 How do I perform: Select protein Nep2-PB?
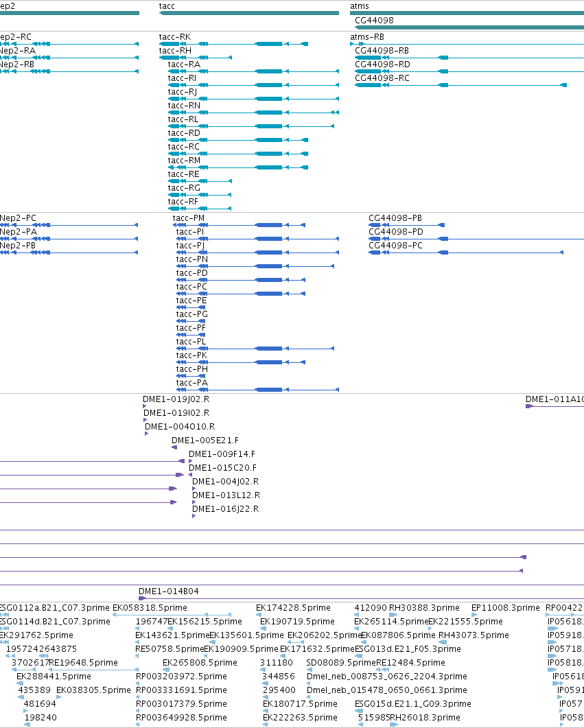pos(69,253)
